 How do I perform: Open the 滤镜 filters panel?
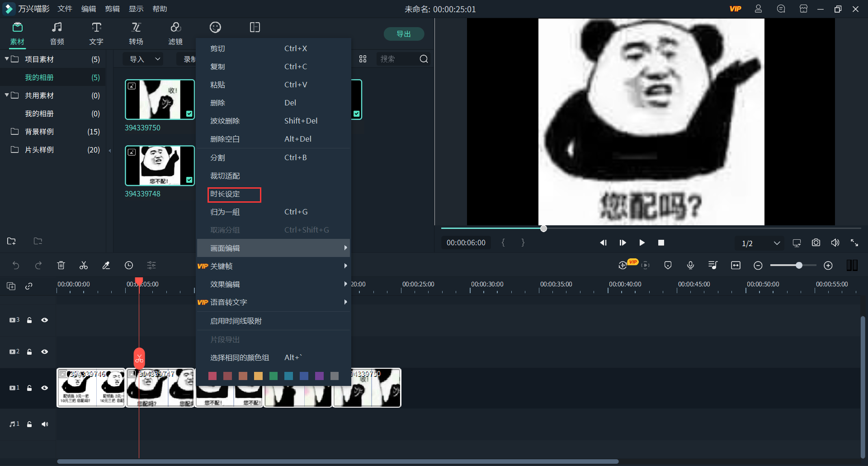pyautogui.click(x=175, y=33)
